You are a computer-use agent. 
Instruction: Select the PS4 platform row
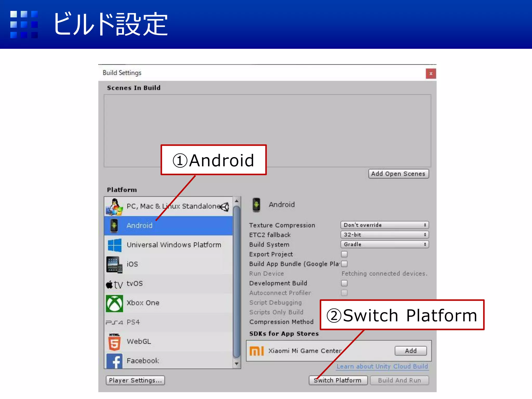[168, 322]
